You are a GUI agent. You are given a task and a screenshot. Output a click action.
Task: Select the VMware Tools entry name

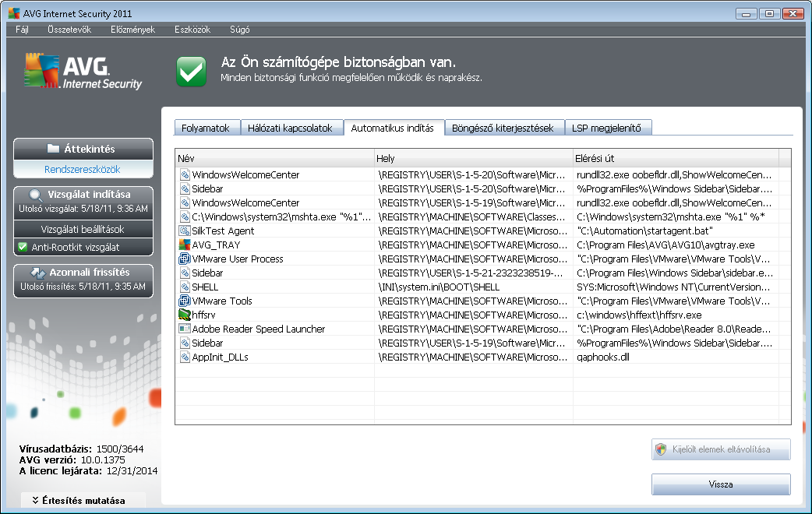pos(222,301)
